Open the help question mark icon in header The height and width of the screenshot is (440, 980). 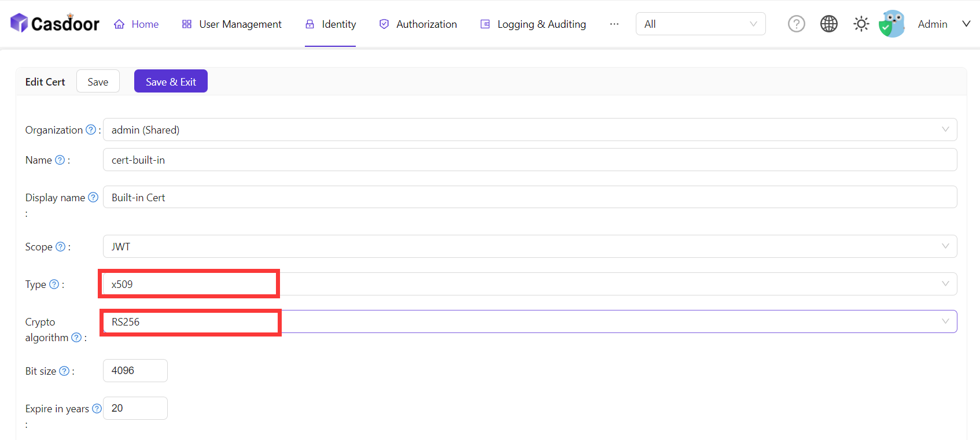[796, 24]
